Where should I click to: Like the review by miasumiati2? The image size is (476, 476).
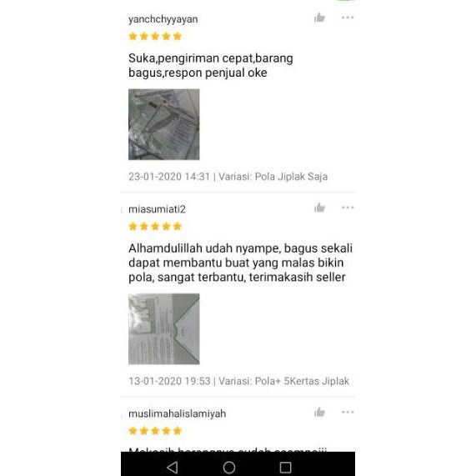(x=319, y=208)
